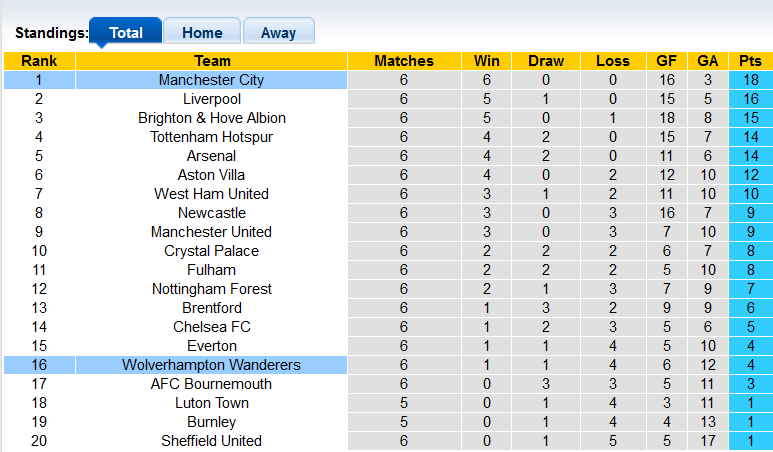The height and width of the screenshot is (452, 773).
Task: Open West Ham United team page
Action: pyautogui.click(x=211, y=194)
